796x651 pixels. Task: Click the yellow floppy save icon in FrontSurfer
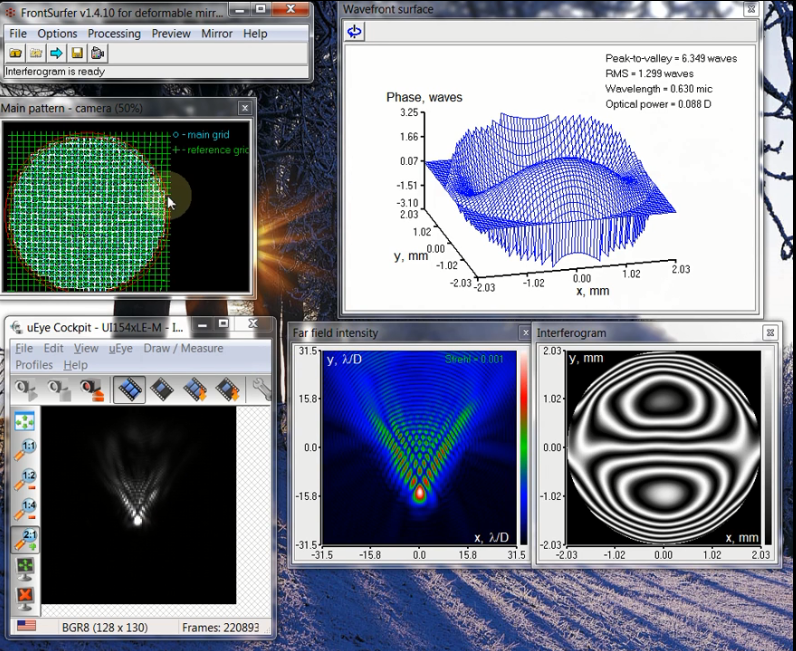[77, 53]
